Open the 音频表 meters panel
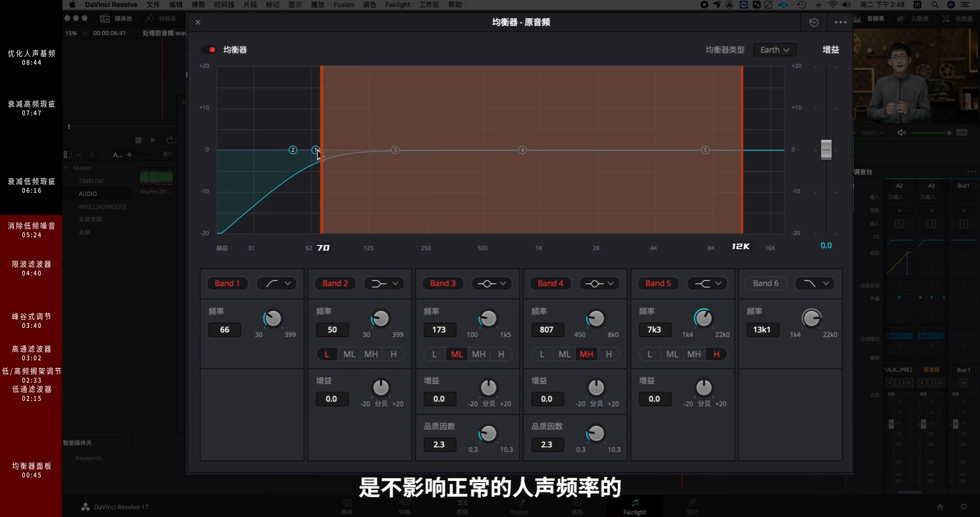Screen dimensions: 980x517 tap(870, 19)
